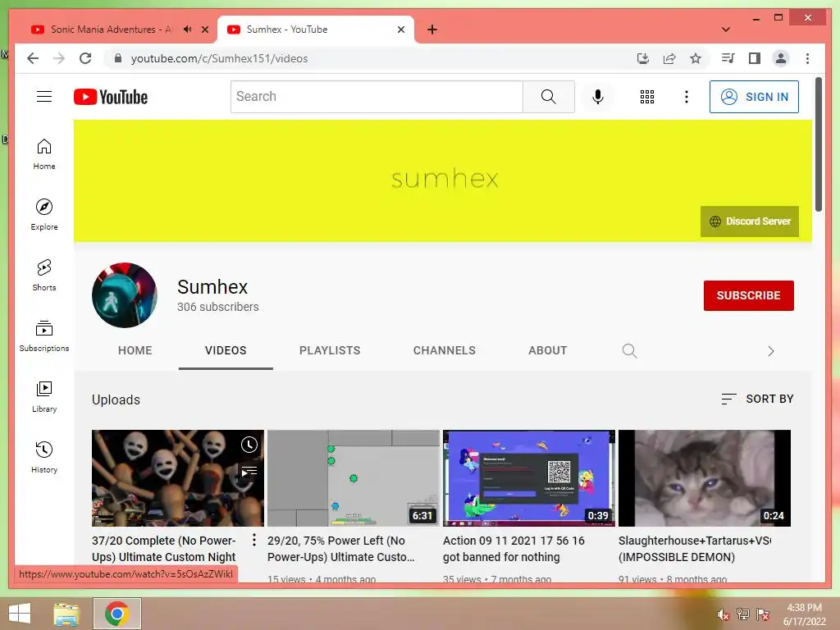Switch to the ABOUT tab

pos(547,350)
